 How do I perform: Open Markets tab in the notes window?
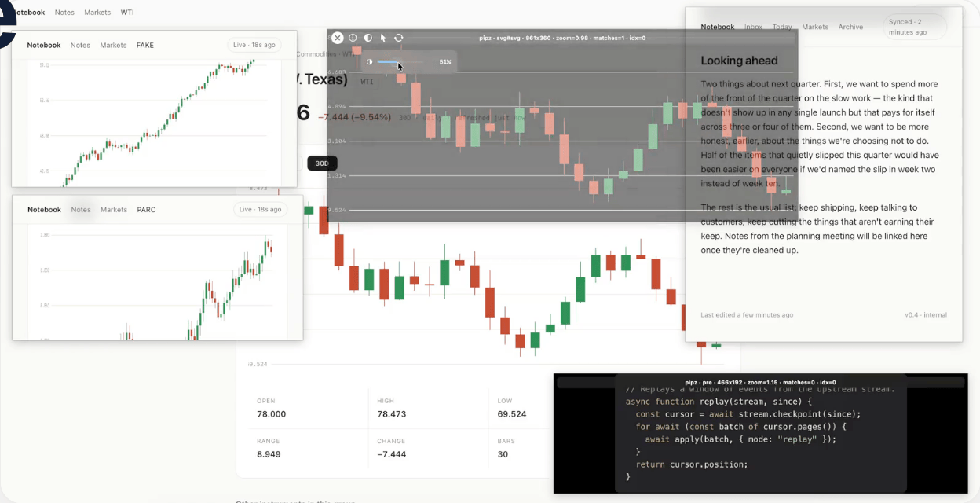815,27
